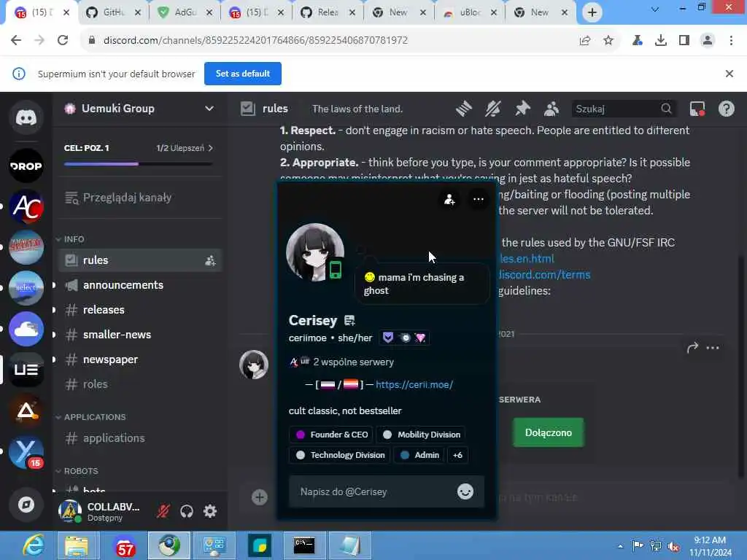The height and width of the screenshot is (560, 747).
Task: Open the UE server icon
Action: tap(26, 370)
